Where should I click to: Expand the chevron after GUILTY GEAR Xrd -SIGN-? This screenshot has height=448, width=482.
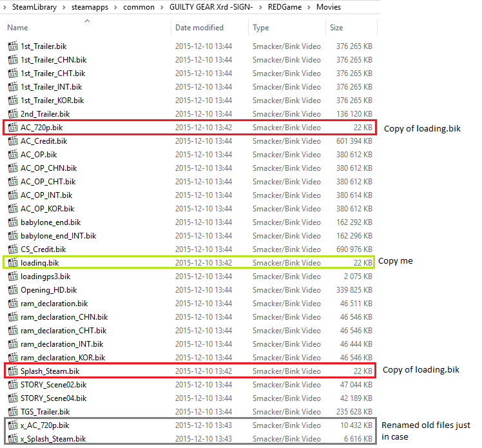[x=260, y=7]
